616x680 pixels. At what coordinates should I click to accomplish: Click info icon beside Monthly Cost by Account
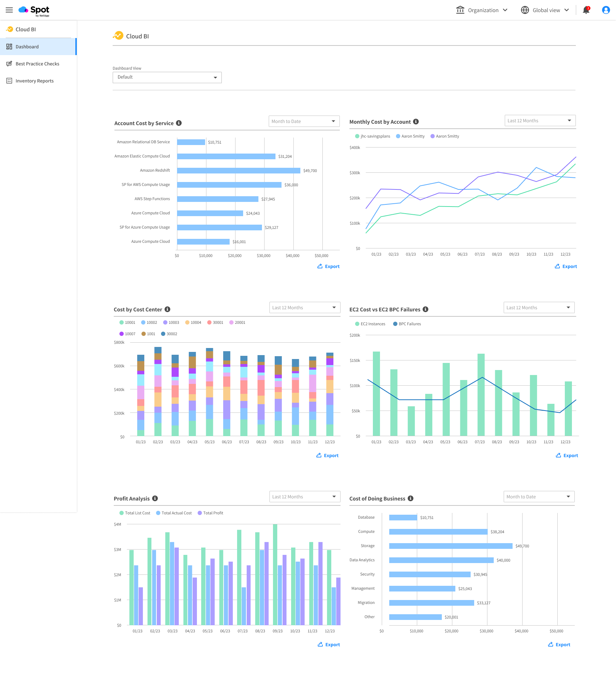416,122
